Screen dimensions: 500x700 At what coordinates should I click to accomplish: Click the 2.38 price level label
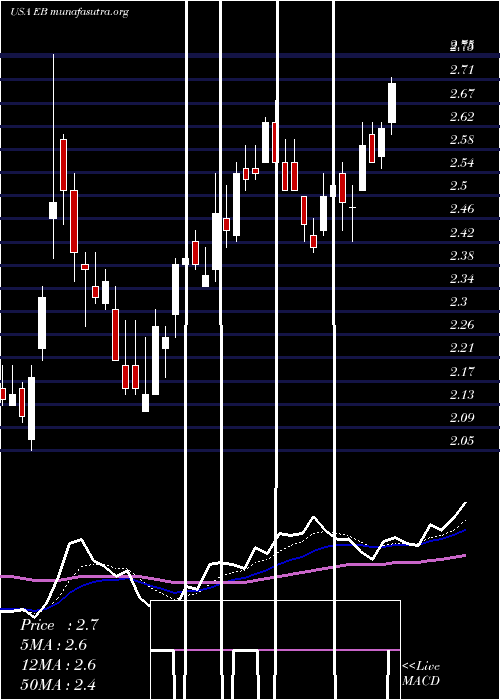(x=462, y=256)
